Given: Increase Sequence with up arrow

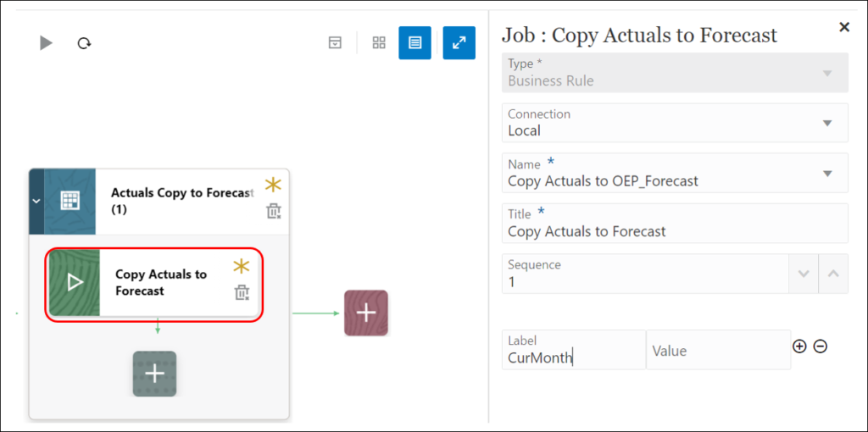Looking at the screenshot, I should click(x=833, y=274).
